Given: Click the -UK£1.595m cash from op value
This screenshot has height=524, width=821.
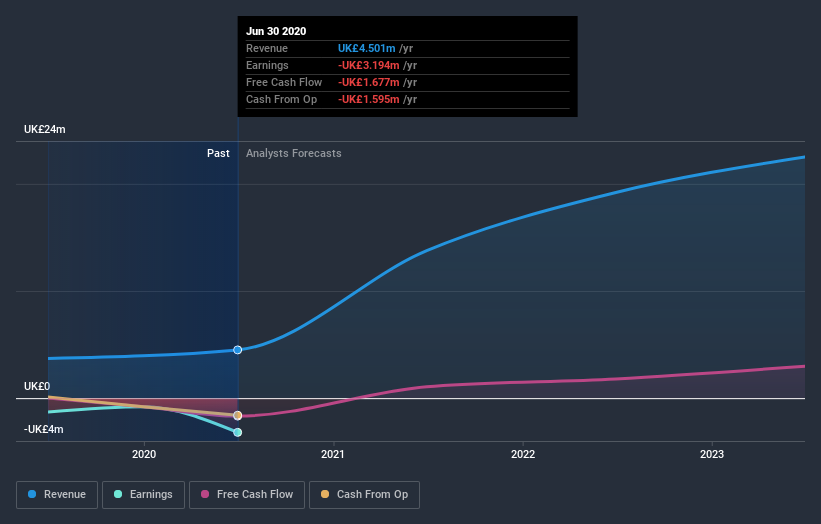Looking at the screenshot, I should [369, 99].
